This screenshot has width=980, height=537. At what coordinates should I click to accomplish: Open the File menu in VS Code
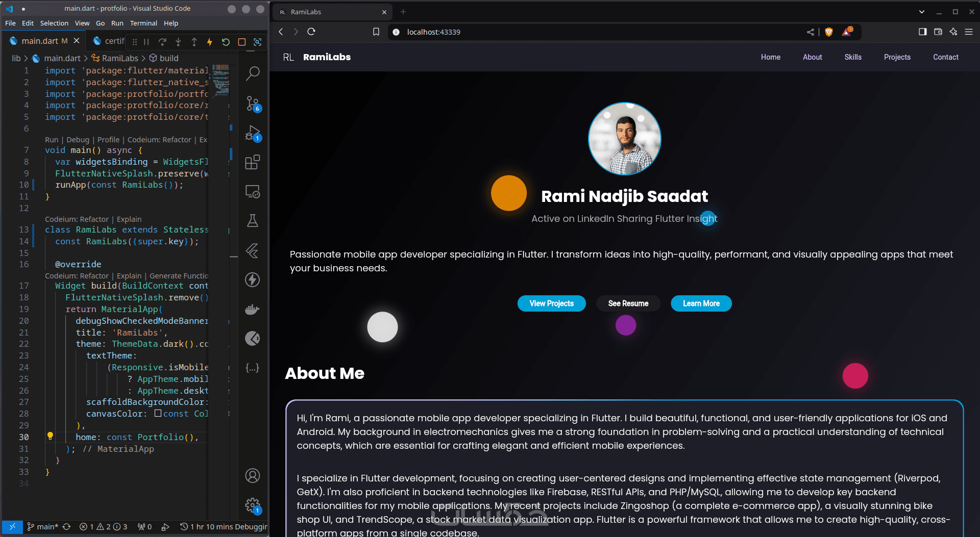pyautogui.click(x=10, y=23)
